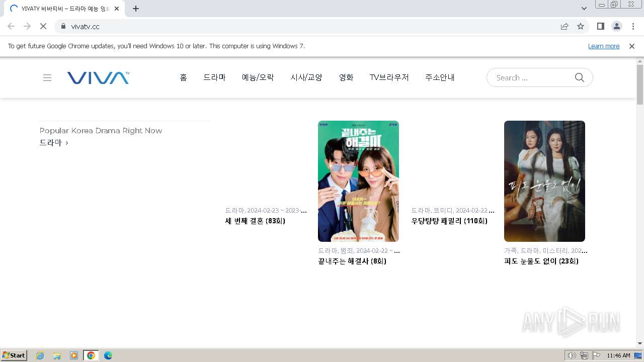Viewport: 644px width, 362px height.
Task: Go to 홈 menu item
Action: click(183, 77)
